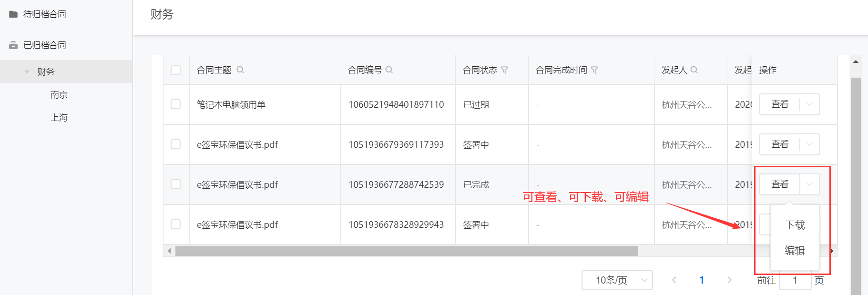This screenshot has height=295, width=868.
Task: Click 查看 for the 已完成 contract
Action: click(780, 184)
